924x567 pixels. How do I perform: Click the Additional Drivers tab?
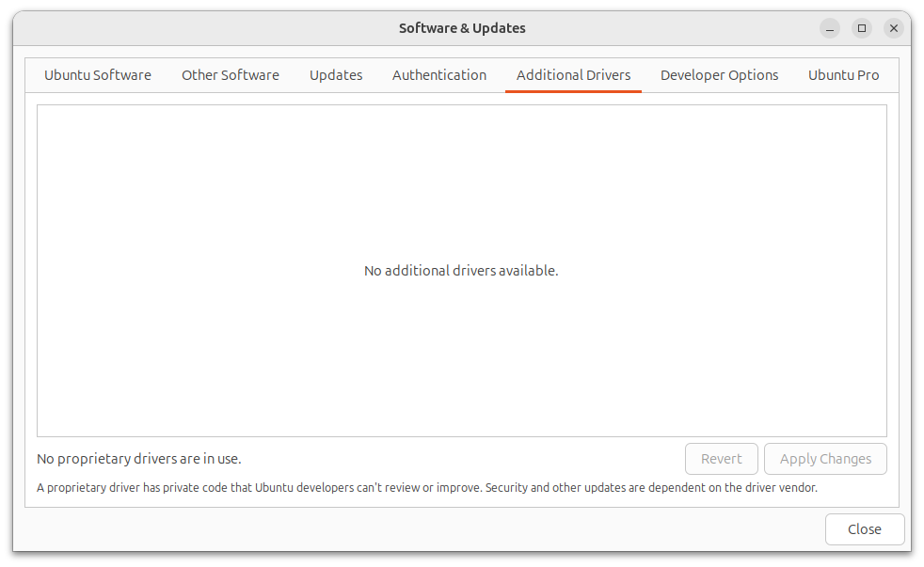[573, 75]
